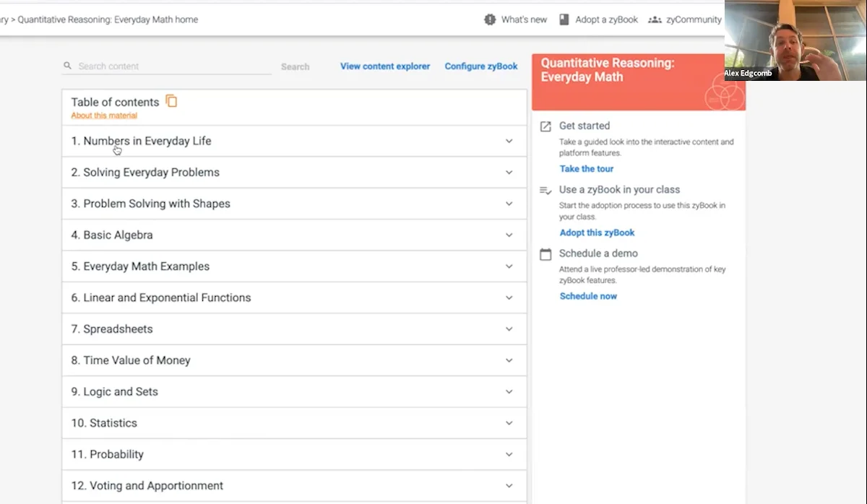The height and width of the screenshot is (504, 867).
Task: Click the Use a zyBook in your class heading
Action: [x=619, y=190]
